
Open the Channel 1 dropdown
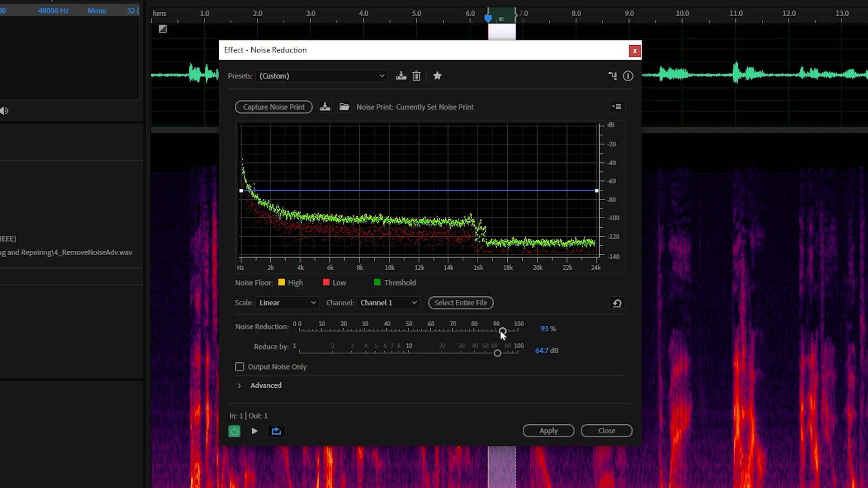tap(388, 303)
